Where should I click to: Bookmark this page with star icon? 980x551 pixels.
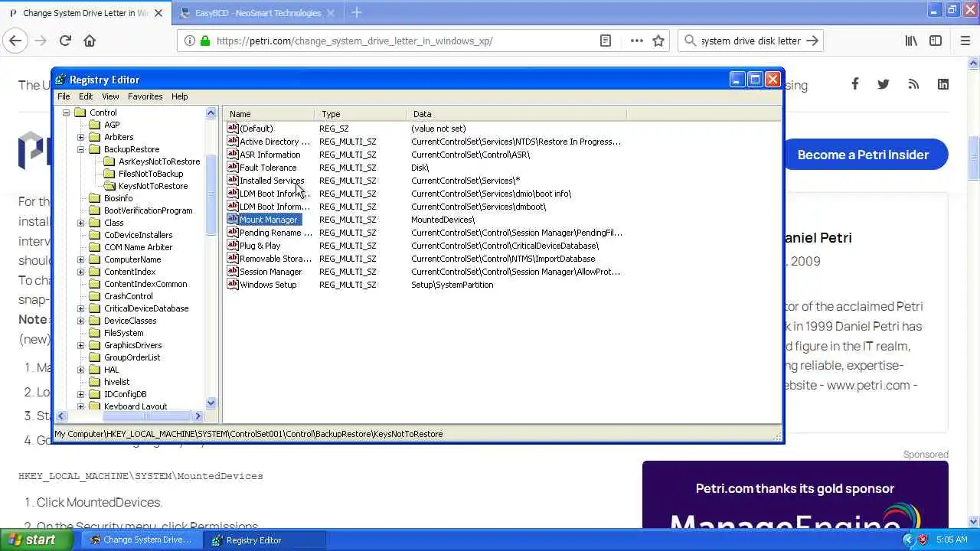tap(658, 41)
